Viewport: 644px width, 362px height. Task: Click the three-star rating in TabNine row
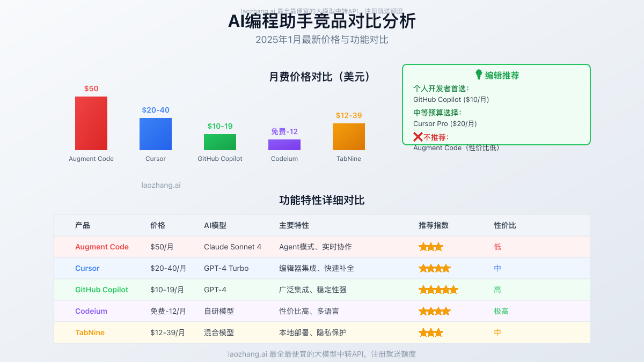pyautogui.click(x=431, y=333)
